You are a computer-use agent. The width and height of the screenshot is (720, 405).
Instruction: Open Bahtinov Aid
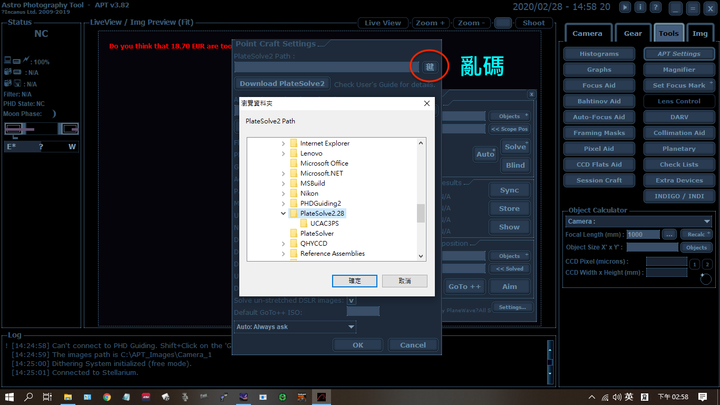599,101
